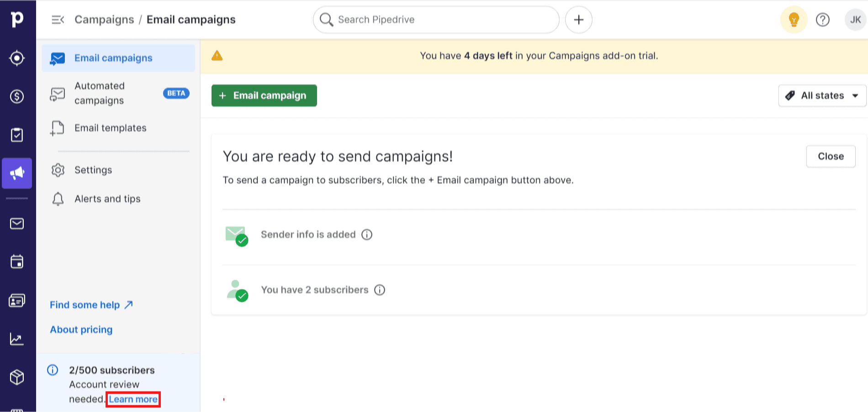Open the quick add plus menu
This screenshot has width=868, height=412.
(x=578, y=20)
